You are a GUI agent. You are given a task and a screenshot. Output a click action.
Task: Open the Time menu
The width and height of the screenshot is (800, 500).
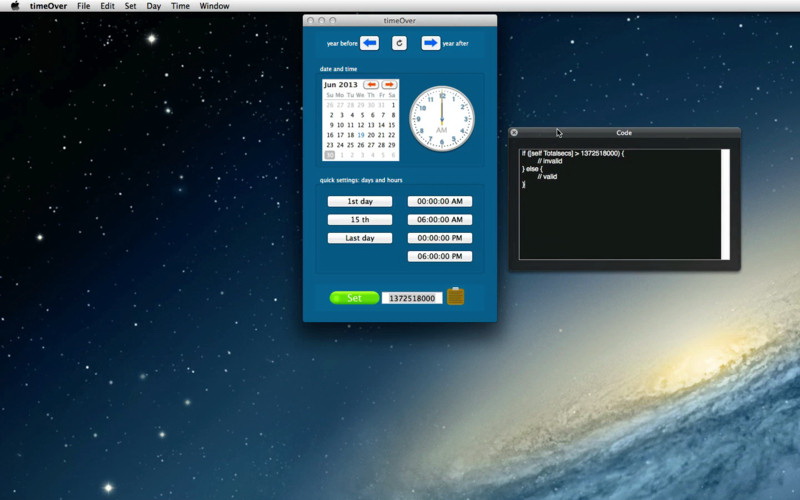pyautogui.click(x=180, y=6)
